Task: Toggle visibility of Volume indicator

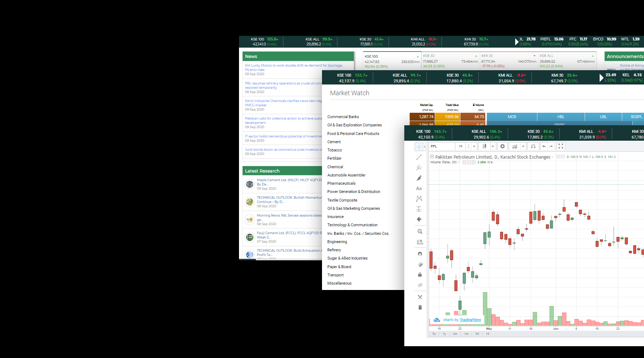Action: (464, 162)
